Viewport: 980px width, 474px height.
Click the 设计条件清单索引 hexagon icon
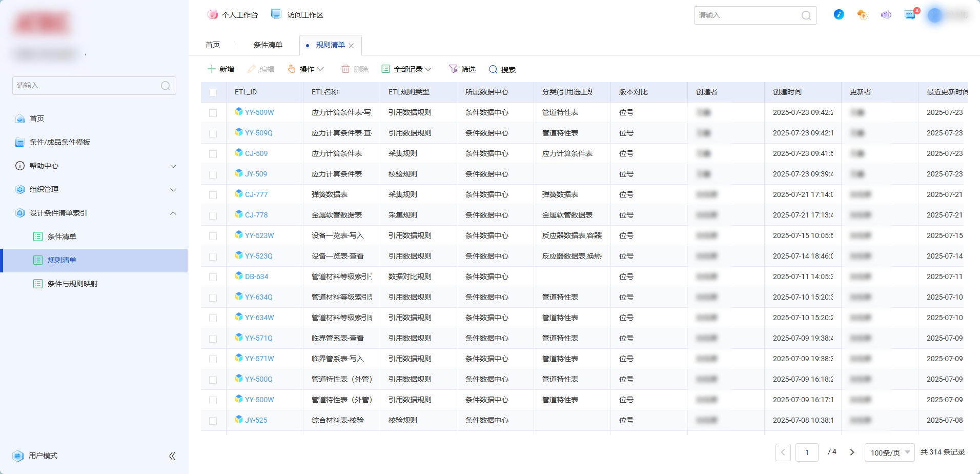(20, 213)
